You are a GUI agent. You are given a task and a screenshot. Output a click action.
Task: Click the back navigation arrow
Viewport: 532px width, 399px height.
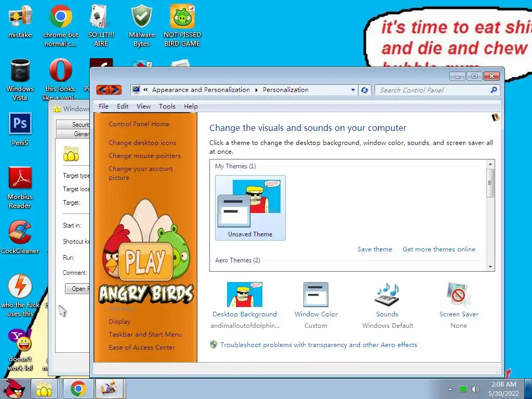(102, 90)
